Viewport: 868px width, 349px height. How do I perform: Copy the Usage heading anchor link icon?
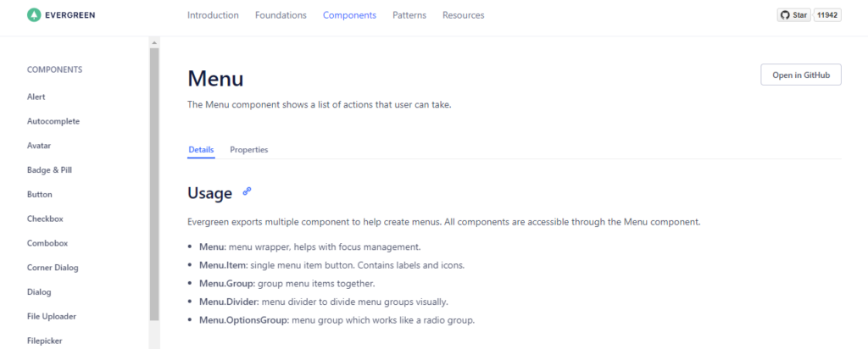(x=247, y=191)
